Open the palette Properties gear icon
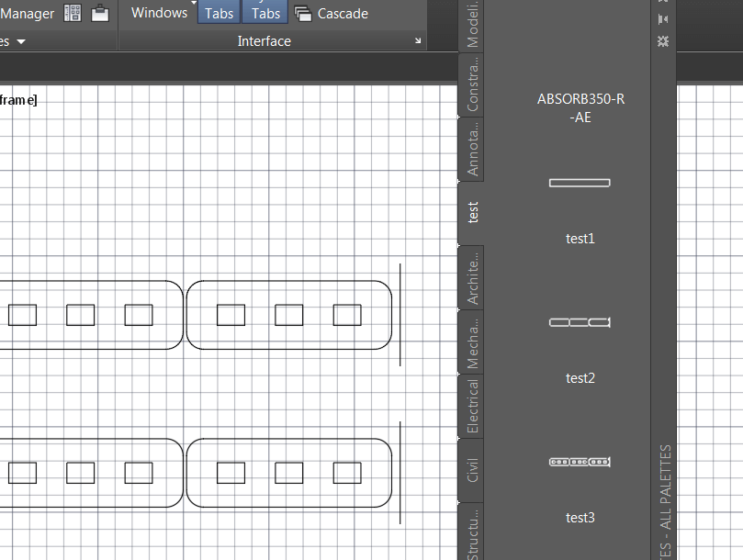 click(x=662, y=40)
